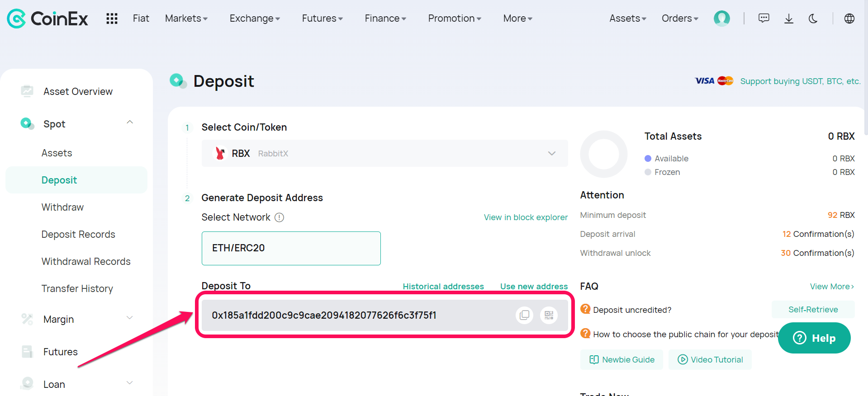Viewport: 868px width, 396px height.
Task: Open Transfer History
Action: tap(77, 288)
